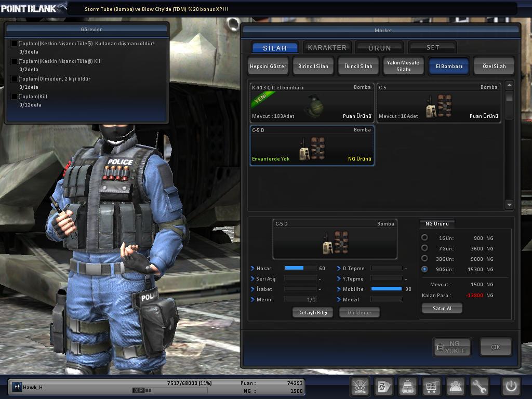Tick the first sniper rifle mission checkbox

pyautogui.click(x=14, y=44)
